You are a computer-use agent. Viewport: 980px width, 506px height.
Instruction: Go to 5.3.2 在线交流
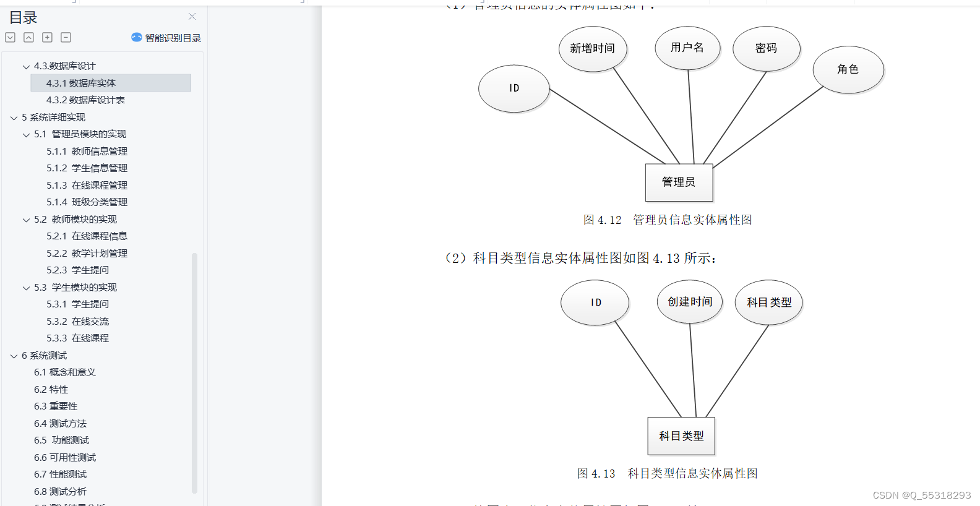pyautogui.click(x=77, y=322)
